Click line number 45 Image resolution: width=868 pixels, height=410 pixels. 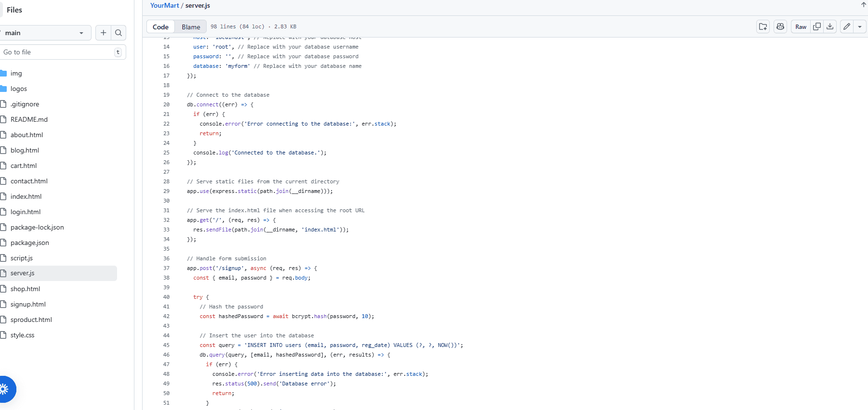click(166, 345)
